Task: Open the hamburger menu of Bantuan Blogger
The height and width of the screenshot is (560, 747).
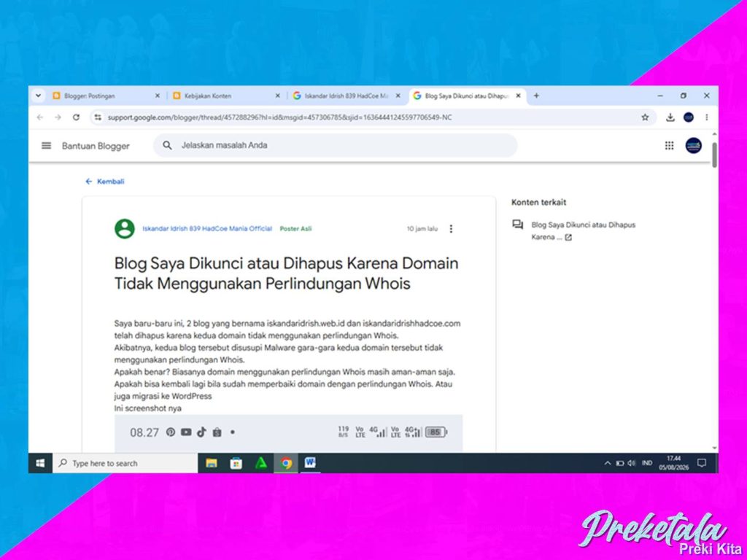Action: [46, 146]
